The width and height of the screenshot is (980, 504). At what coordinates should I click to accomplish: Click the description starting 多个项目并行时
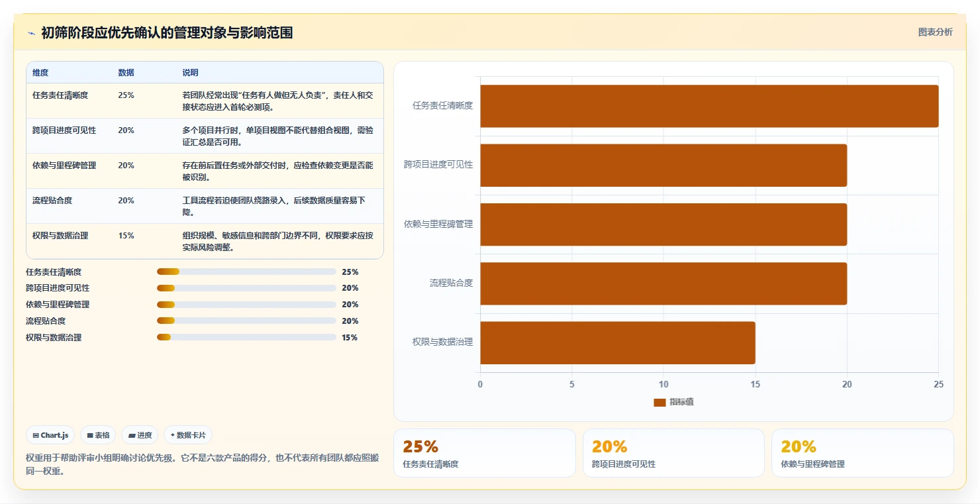[x=278, y=136]
